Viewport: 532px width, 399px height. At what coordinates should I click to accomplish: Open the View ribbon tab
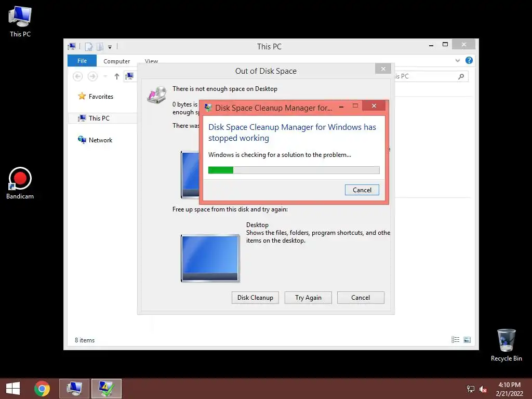[151, 61]
